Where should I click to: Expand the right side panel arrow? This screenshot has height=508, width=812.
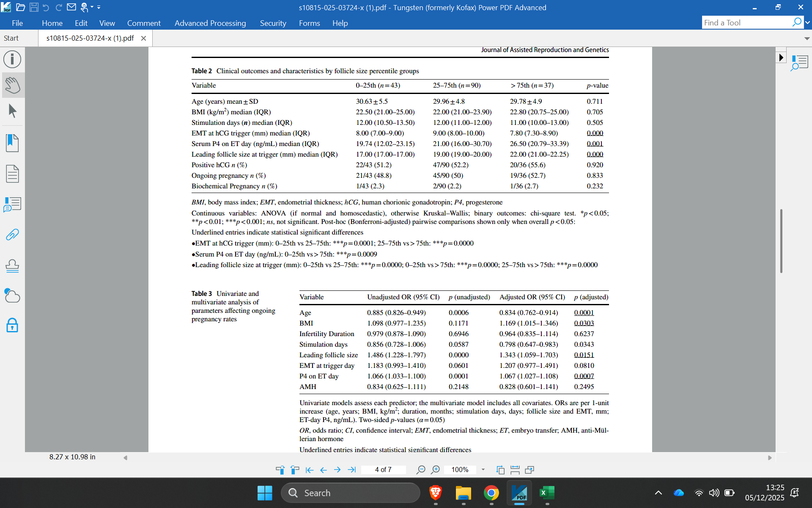pos(781,58)
